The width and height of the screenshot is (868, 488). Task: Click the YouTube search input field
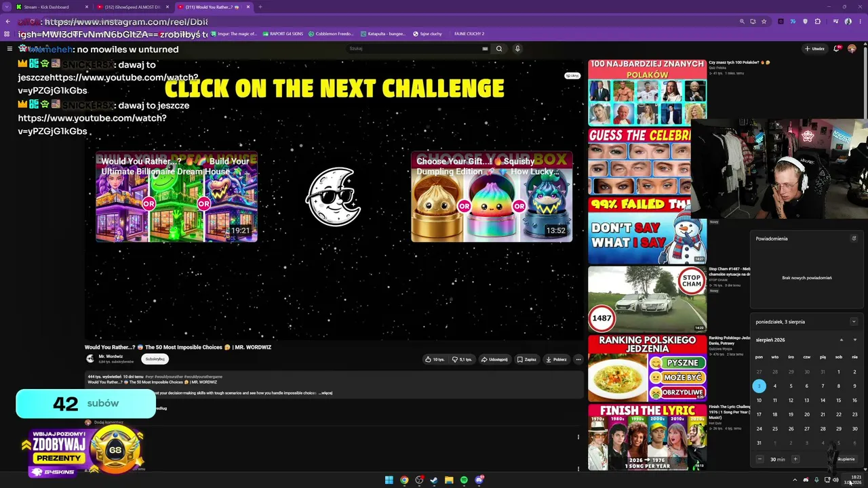[x=417, y=49]
